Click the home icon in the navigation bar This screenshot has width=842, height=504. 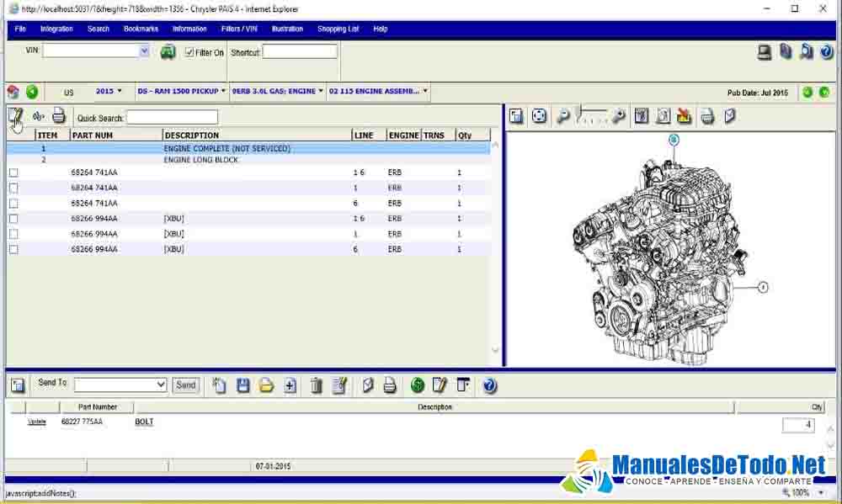(13, 92)
